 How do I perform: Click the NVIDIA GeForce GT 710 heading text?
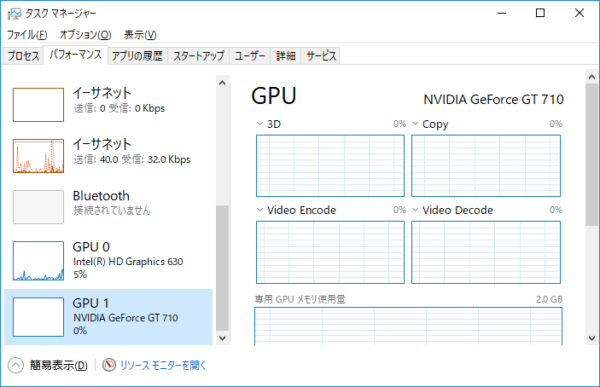click(x=494, y=100)
